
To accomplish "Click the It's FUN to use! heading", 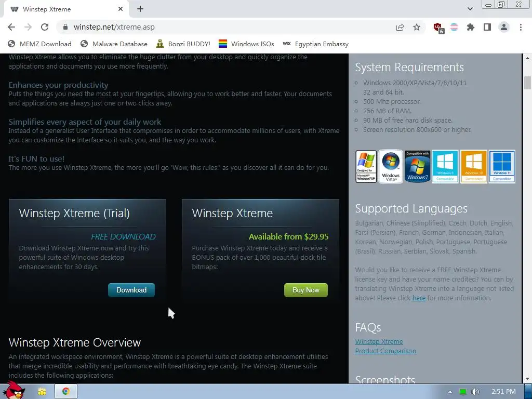I will [36, 158].
